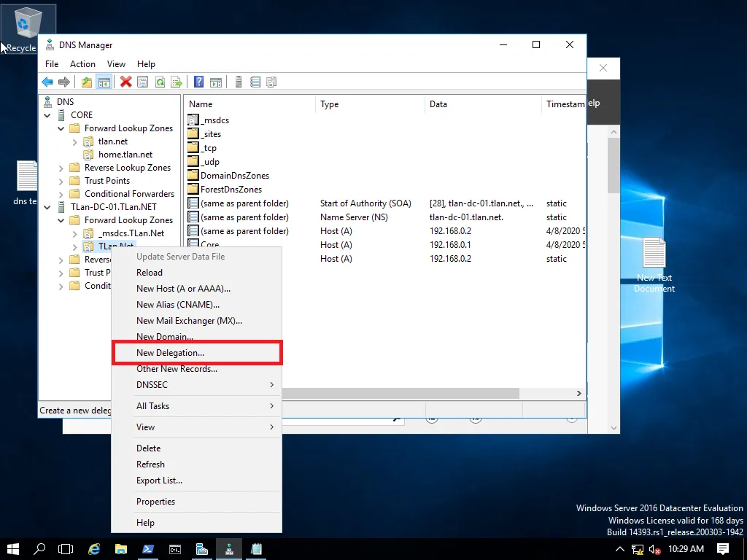Screen dimensions: 747x560
Task: Open the All Tasks submenu
Action: point(197,406)
